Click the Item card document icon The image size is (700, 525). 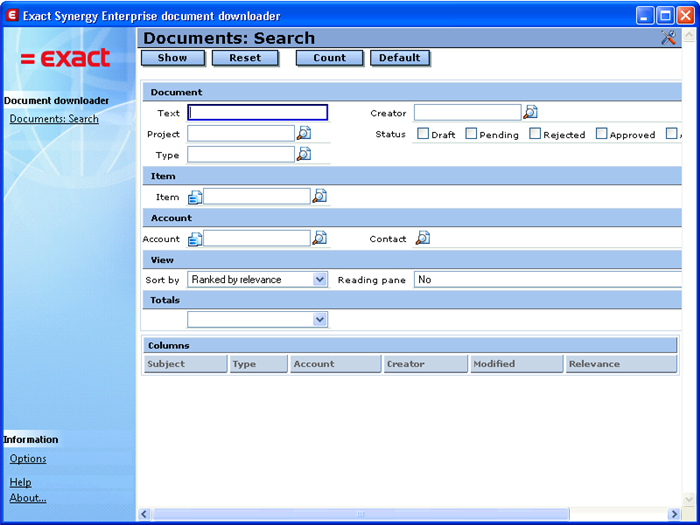(x=195, y=197)
